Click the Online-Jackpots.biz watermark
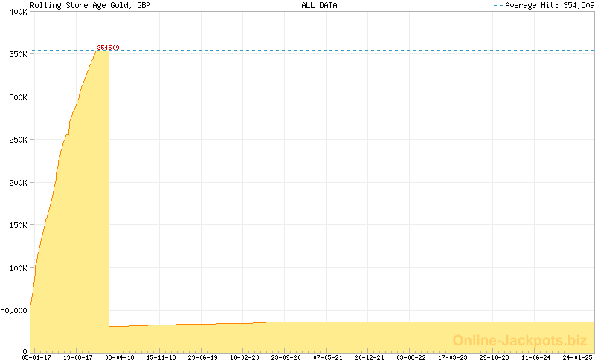595x364 pixels. 520,340
